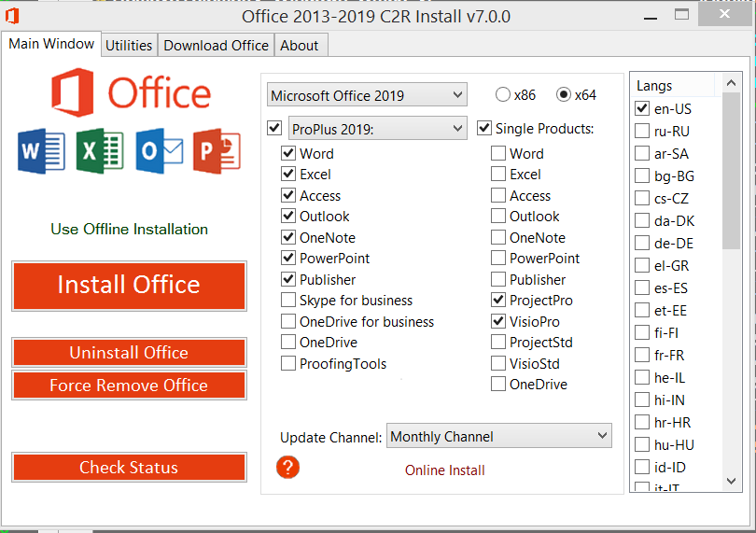Uncheck Word under ProPlus 2019
The image size is (756, 533).
(288, 153)
